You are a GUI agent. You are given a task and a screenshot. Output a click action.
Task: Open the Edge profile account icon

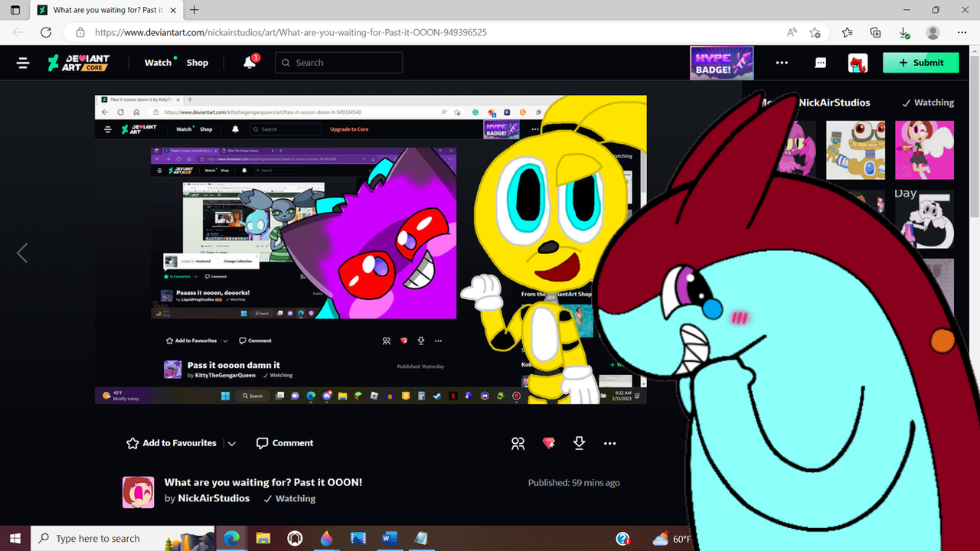click(x=933, y=32)
